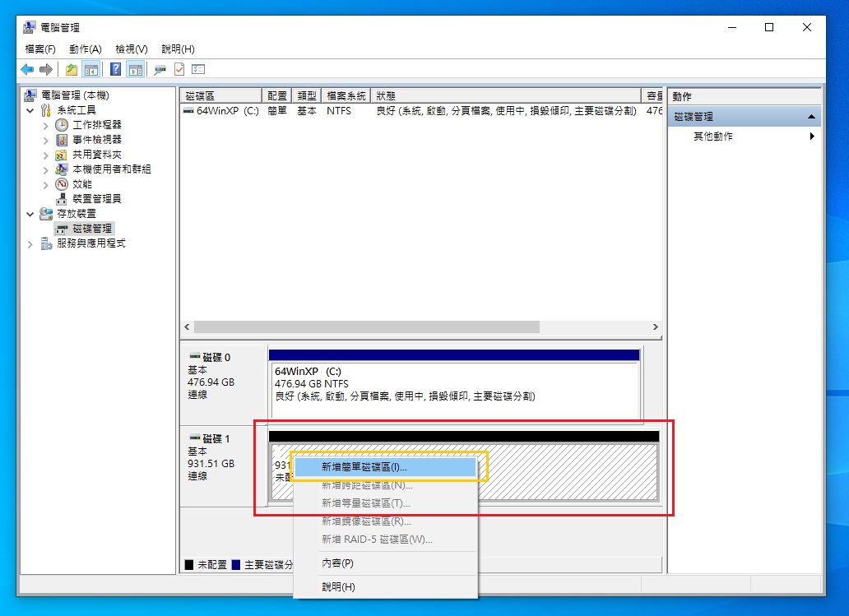Click the 狀態 column header

click(x=505, y=96)
